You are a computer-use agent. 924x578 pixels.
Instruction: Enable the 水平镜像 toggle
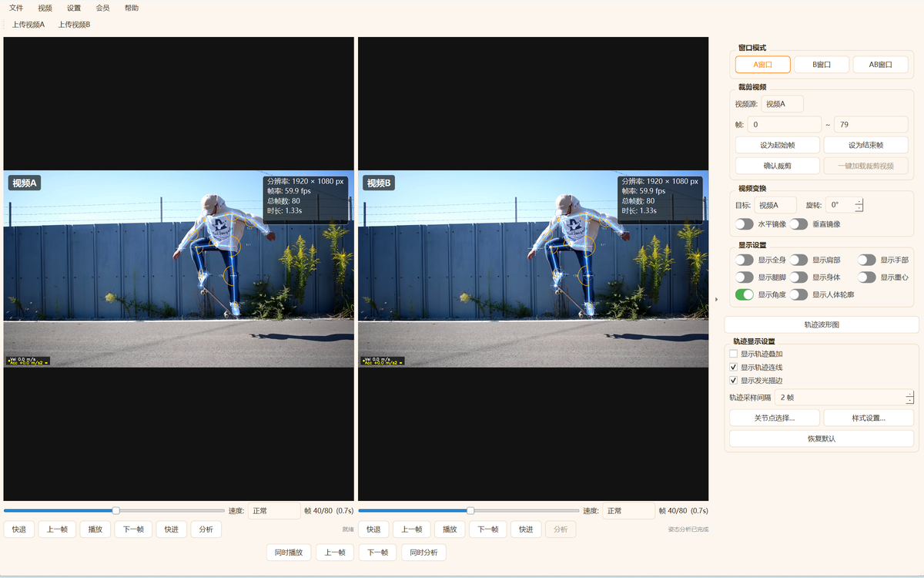[744, 224]
